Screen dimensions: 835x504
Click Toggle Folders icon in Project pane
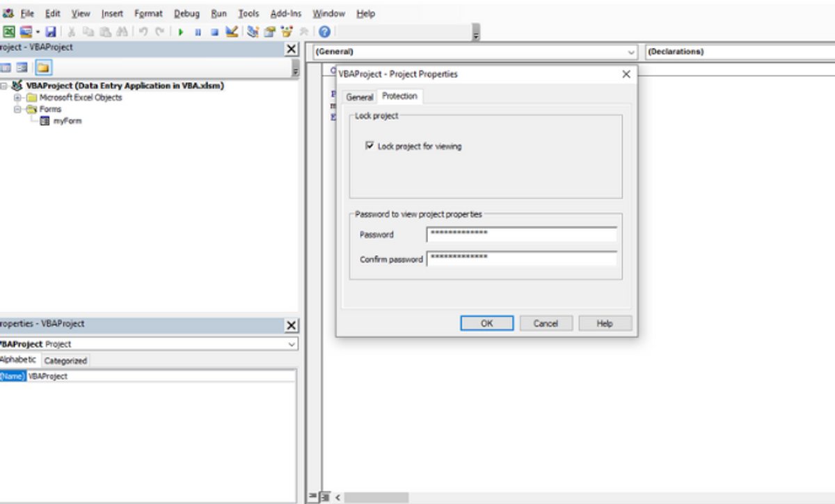coord(43,67)
